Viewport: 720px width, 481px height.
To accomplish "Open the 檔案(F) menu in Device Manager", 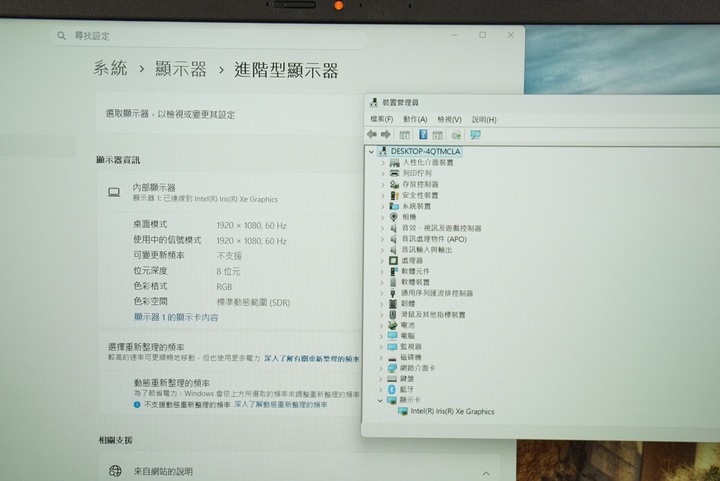I will 382,119.
